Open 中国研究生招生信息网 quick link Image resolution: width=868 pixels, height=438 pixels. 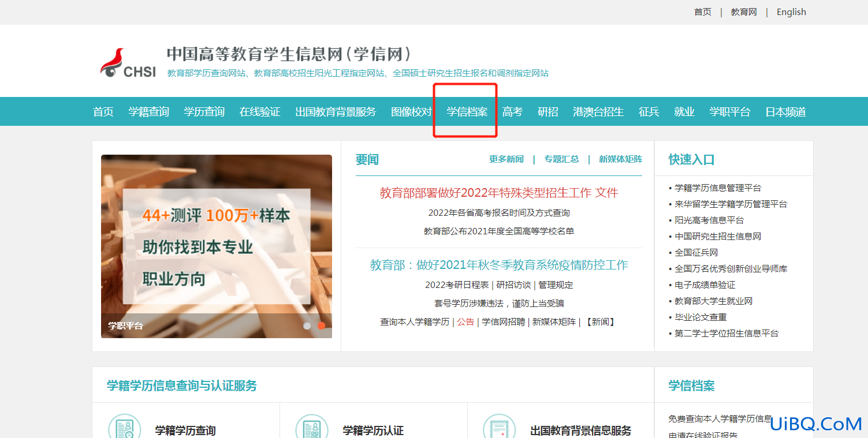click(x=718, y=237)
